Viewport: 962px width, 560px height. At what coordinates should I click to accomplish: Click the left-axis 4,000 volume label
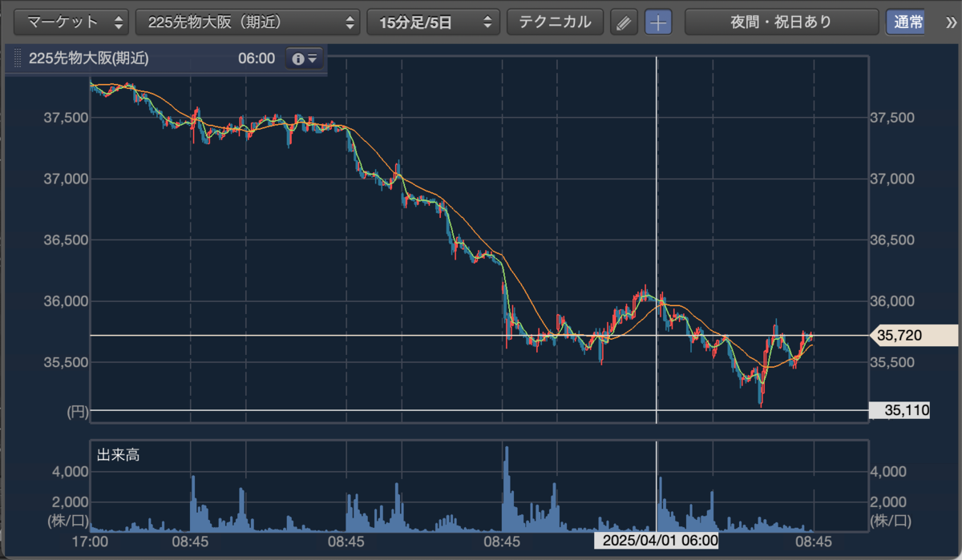coord(69,472)
